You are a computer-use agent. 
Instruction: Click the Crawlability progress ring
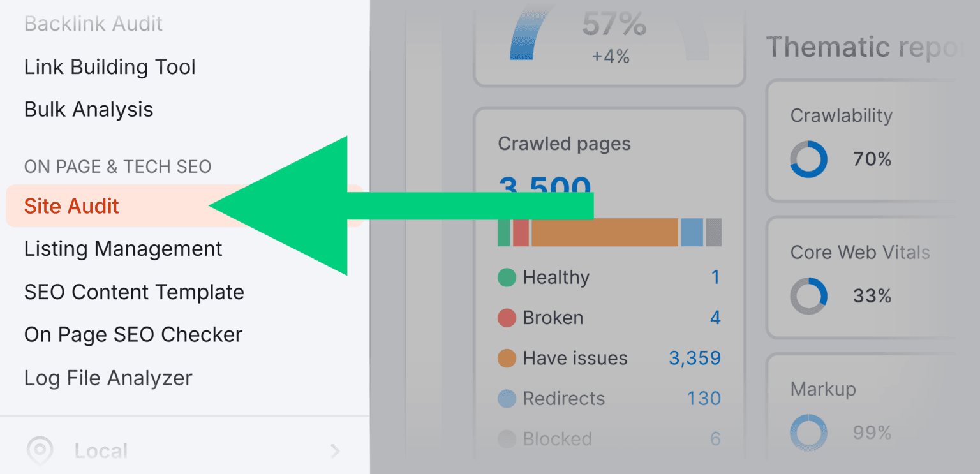click(x=809, y=159)
